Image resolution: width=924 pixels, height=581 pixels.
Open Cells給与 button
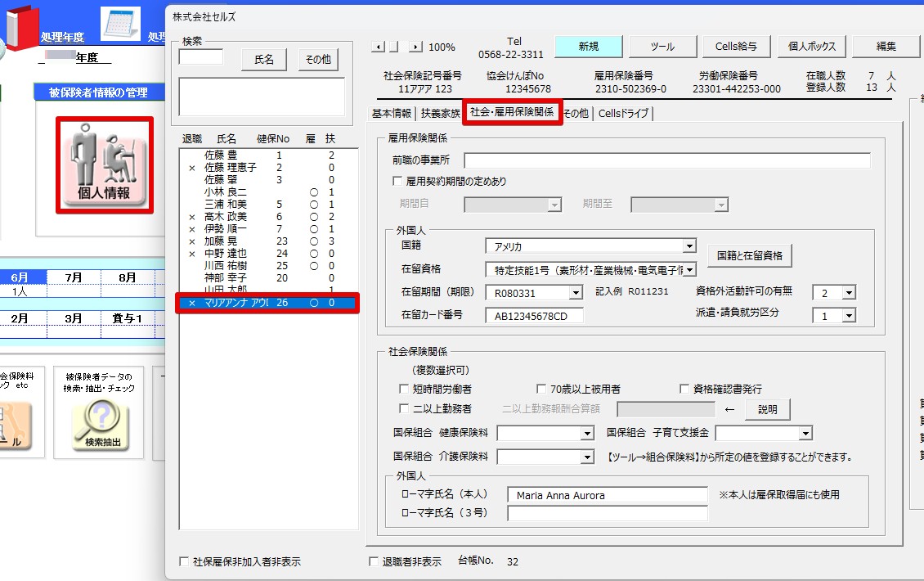736,46
